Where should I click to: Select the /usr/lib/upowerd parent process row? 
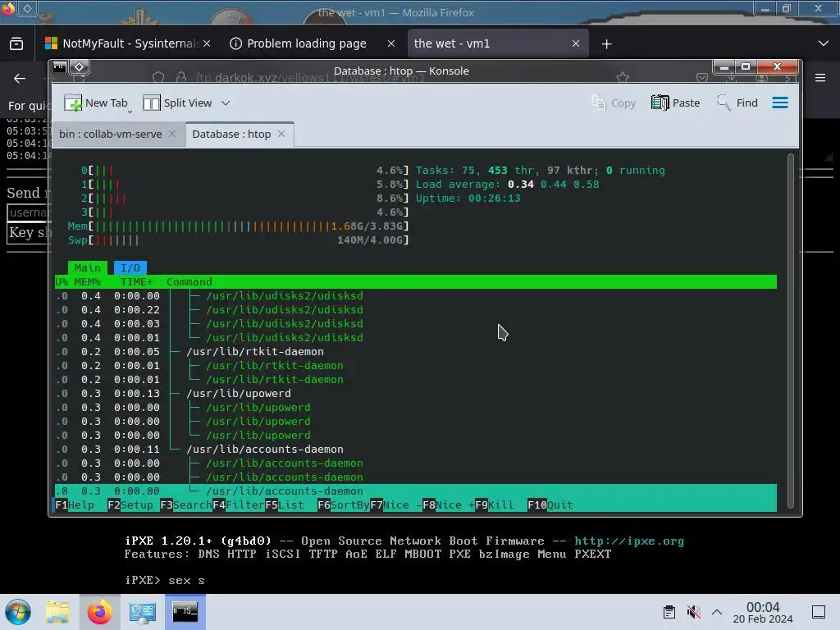[x=416, y=393]
